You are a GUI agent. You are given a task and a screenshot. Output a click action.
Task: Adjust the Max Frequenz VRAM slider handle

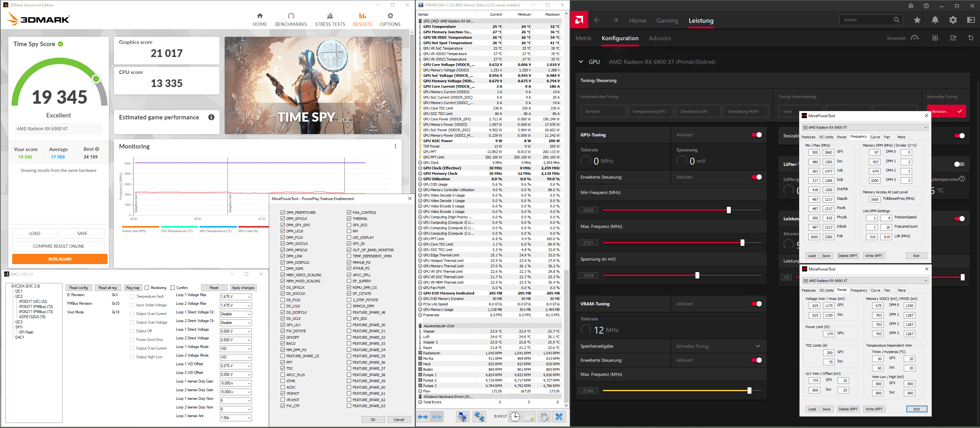pyautogui.click(x=749, y=391)
